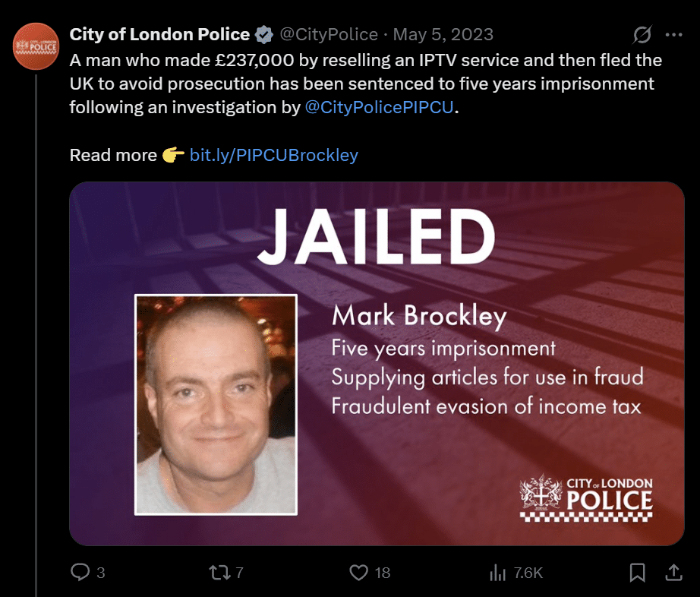The image size is (700, 597).
Task: Open the bit.ly/PIPCUBrockley link
Action: click(273, 155)
